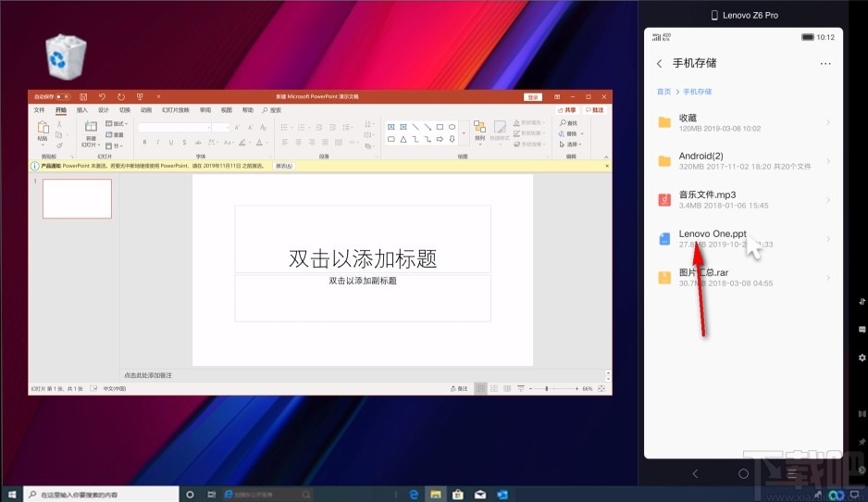Switch to the Insert (插入) tab

[82, 109]
